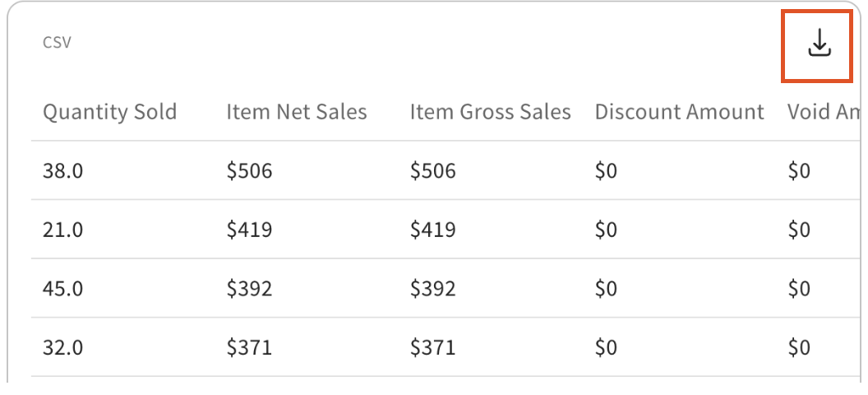Select the $392 Item Net Sales cell
Screen dimensions: 868x395
tap(249, 289)
